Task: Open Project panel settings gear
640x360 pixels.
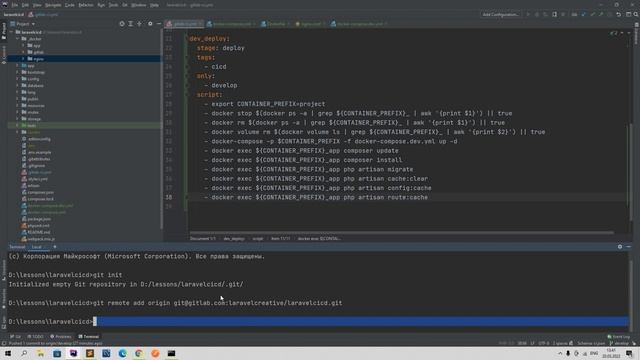Action: (x=150, y=24)
